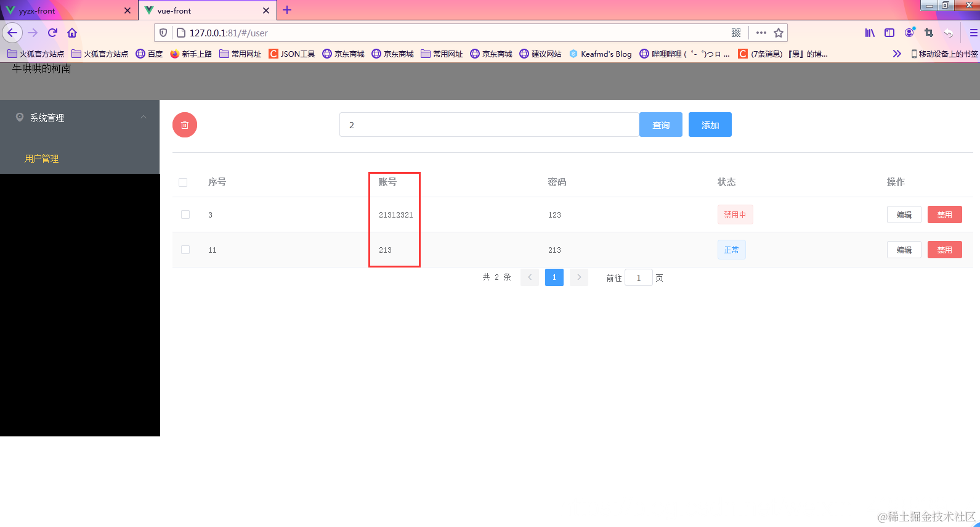The width and height of the screenshot is (980, 527).
Task: Switch to the yyzx-front tab
Action: (68, 10)
